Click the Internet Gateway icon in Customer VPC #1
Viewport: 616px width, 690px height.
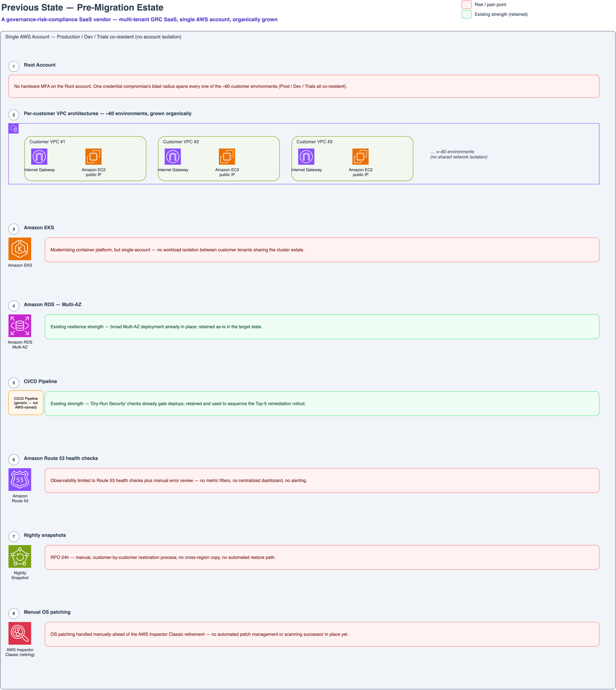[39, 157]
